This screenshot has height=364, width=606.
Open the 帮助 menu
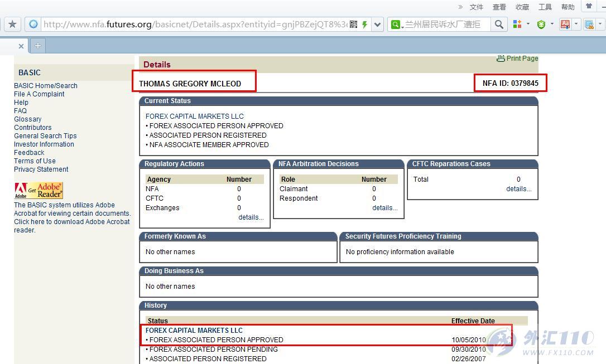pyautogui.click(x=567, y=7)
